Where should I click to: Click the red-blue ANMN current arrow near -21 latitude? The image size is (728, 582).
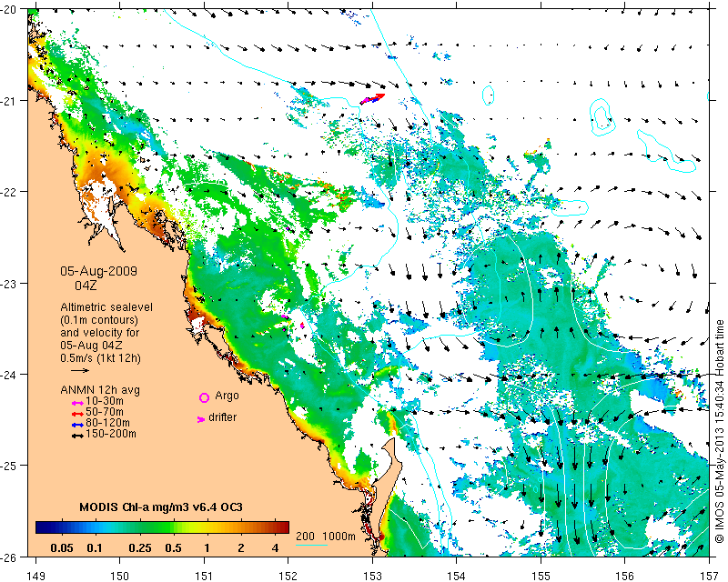(372, 98)
